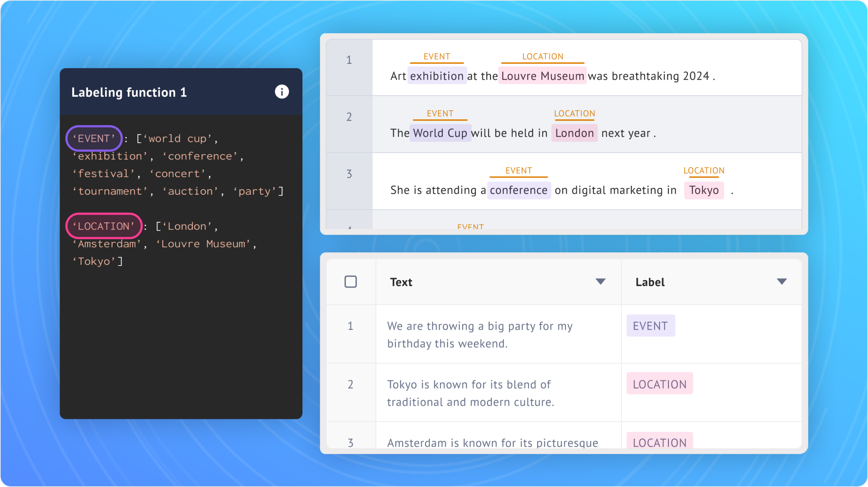868x487 pixels.
Task: Click the Tokyo highlighted entity in row 3
Action: coord(704,190)
